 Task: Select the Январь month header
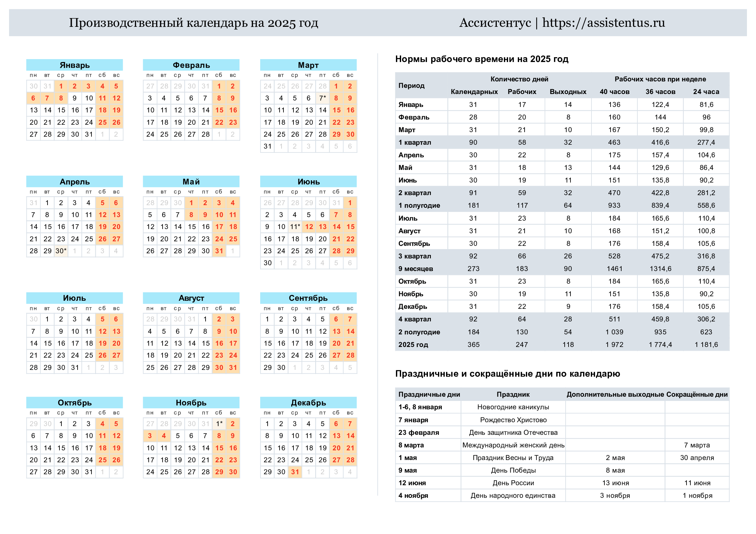(x=74, y=65)
